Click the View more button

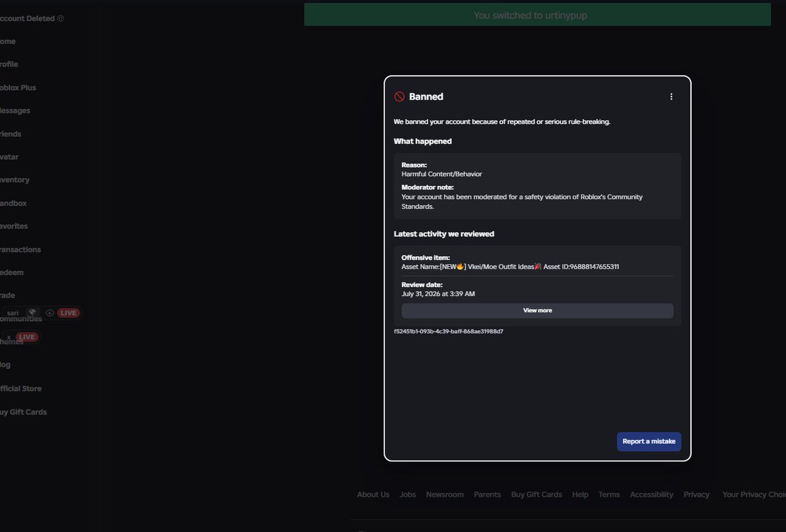[x=537, y=311]
